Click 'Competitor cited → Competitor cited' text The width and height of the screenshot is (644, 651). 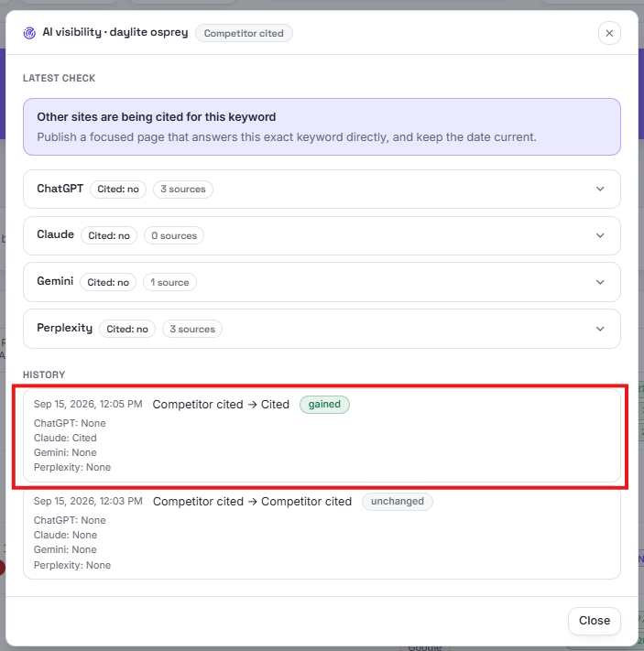tap(252, 502)
